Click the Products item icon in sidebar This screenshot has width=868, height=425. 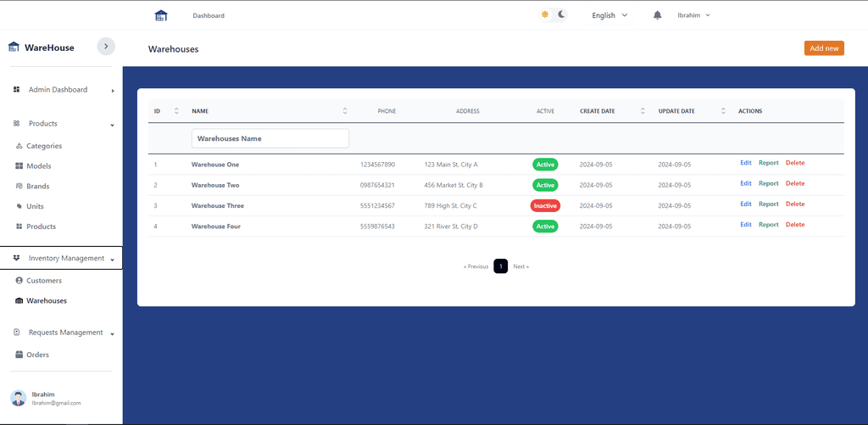(19, 226)
